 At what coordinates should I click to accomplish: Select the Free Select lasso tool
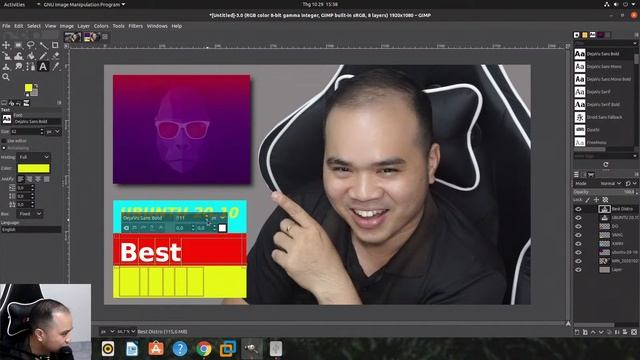31,45
